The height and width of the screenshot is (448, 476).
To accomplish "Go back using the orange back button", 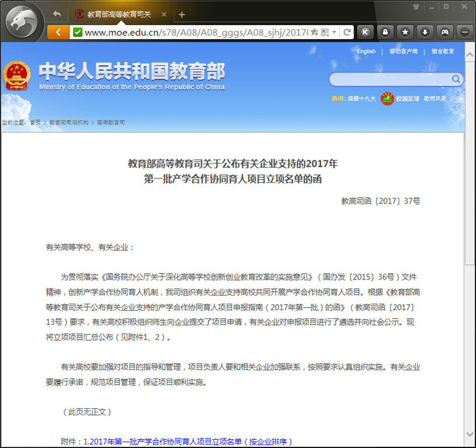I will 58,32.
